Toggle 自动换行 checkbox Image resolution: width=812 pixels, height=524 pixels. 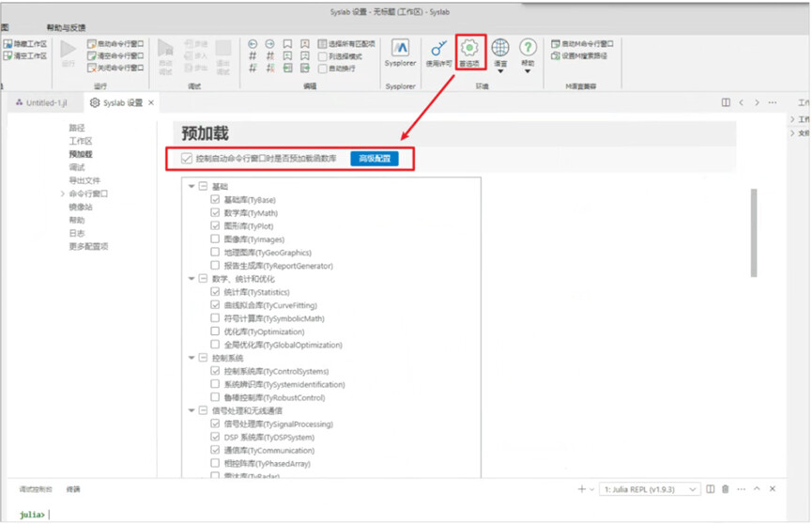[323, 69]
